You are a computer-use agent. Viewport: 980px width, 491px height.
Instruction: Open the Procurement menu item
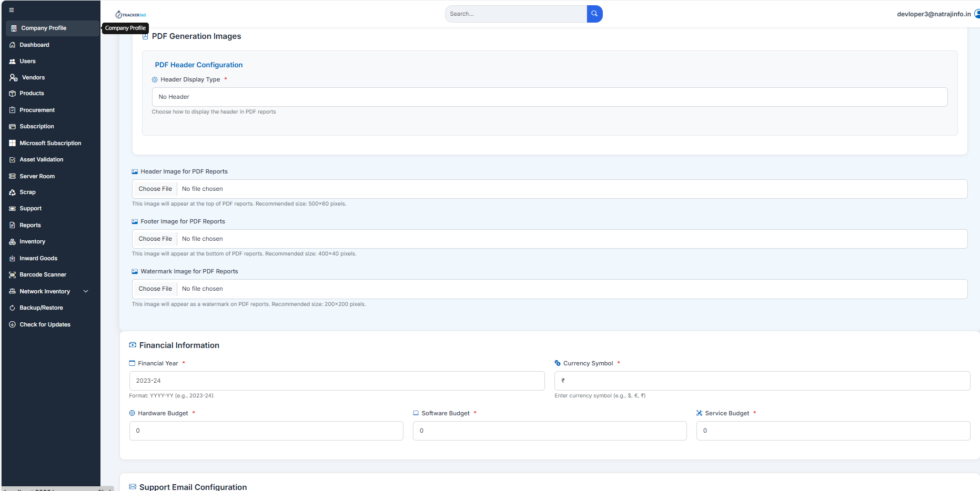click(x=37, y=110)
